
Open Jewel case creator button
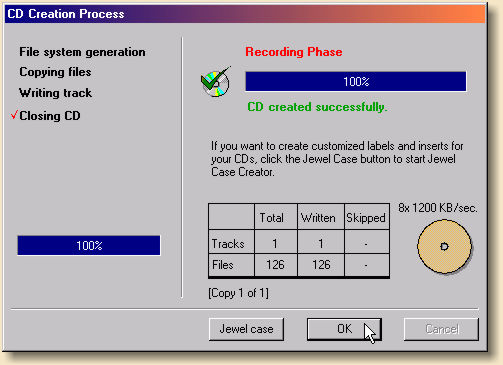coord(246,329)
